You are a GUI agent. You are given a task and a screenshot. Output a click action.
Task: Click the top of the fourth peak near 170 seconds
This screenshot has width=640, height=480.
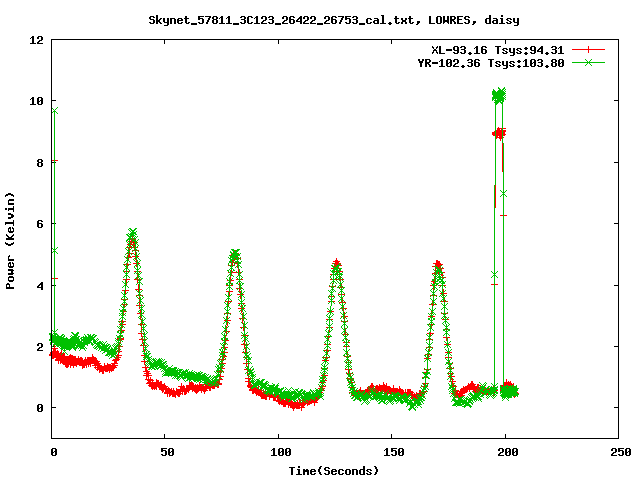[437, 266]
